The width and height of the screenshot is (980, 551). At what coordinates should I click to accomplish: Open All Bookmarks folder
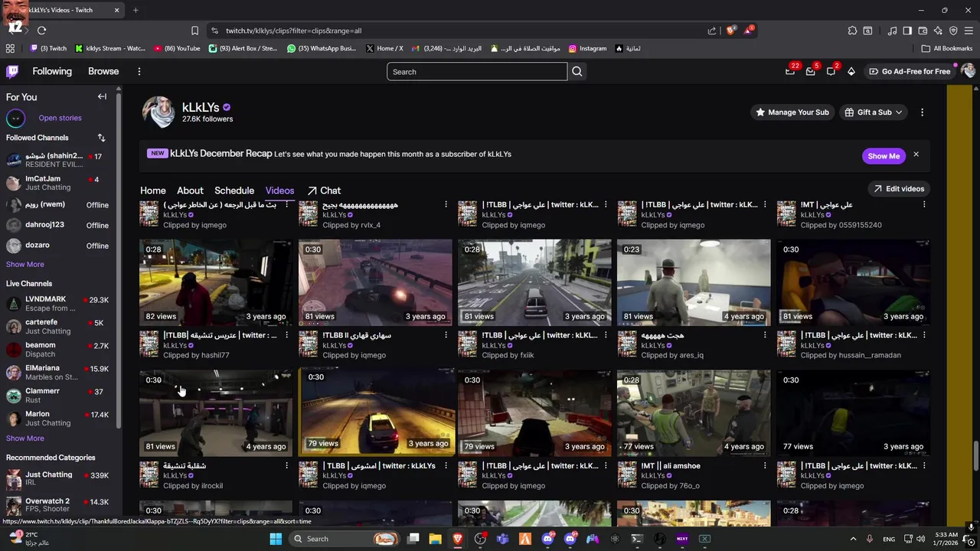coord(947,48)
